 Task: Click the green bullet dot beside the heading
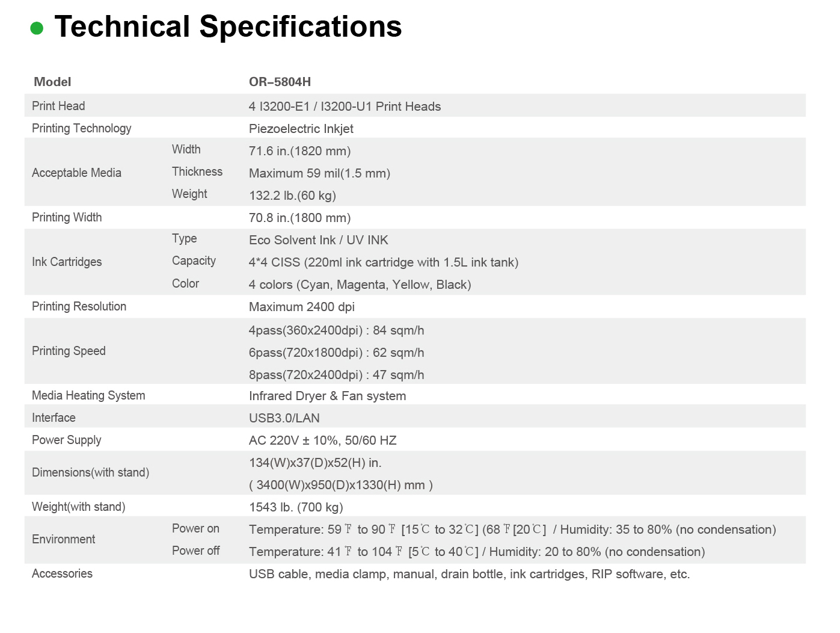37,28
